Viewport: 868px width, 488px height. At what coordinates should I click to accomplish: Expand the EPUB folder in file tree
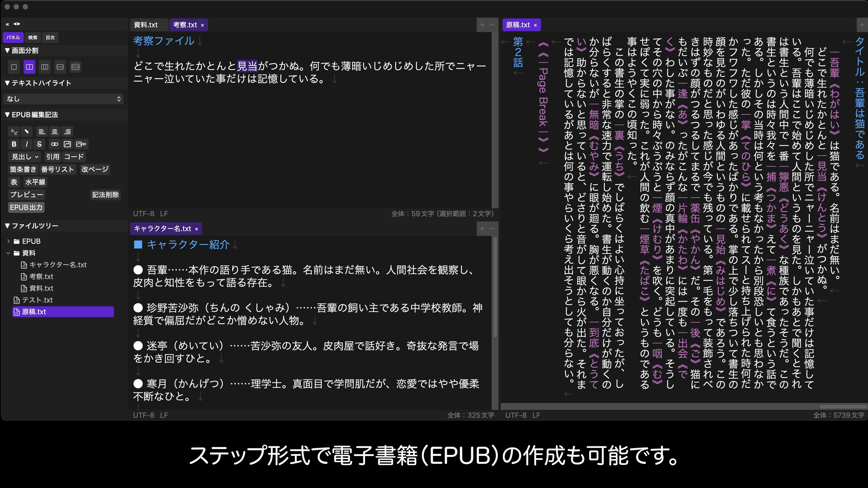coord(8,241)
